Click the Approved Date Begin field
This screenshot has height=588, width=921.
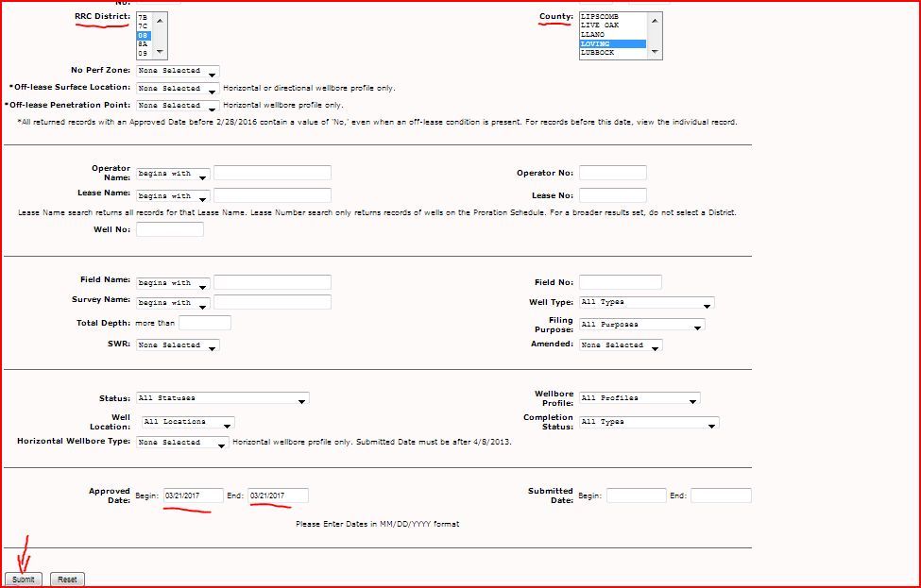tap(194, 496)
